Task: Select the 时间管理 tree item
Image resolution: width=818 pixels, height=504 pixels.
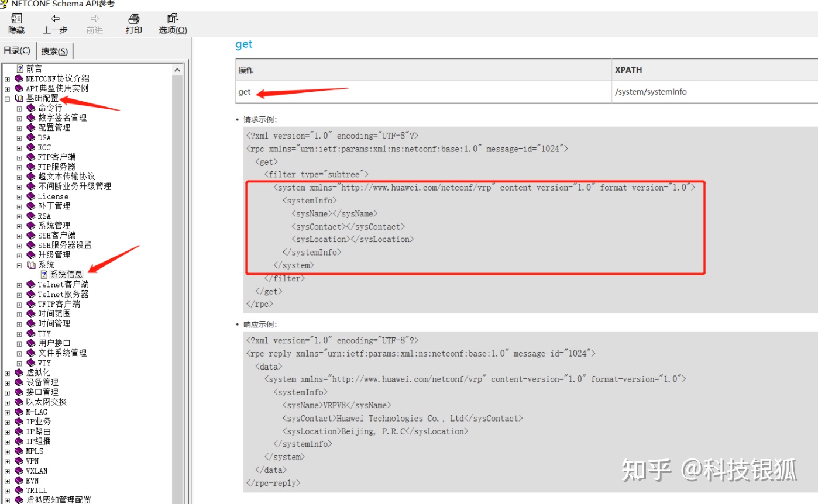Action: 54,323
